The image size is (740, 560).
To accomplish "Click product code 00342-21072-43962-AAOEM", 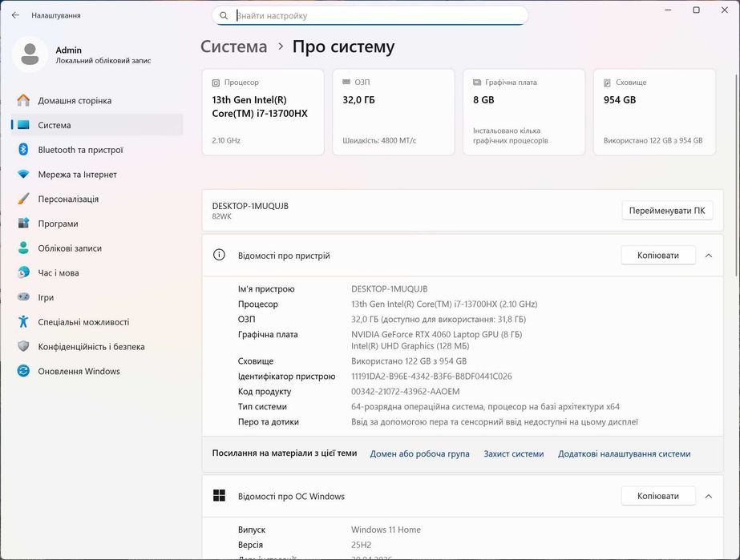I will (405, 391).
